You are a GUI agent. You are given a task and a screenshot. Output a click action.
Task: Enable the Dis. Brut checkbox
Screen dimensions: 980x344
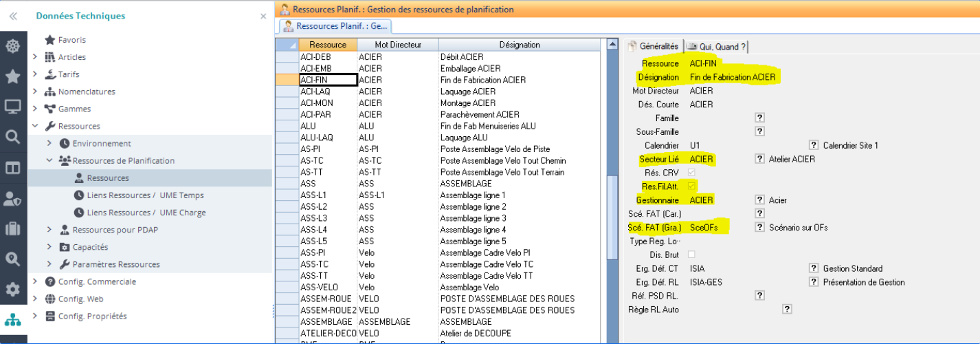click(692, 255)
